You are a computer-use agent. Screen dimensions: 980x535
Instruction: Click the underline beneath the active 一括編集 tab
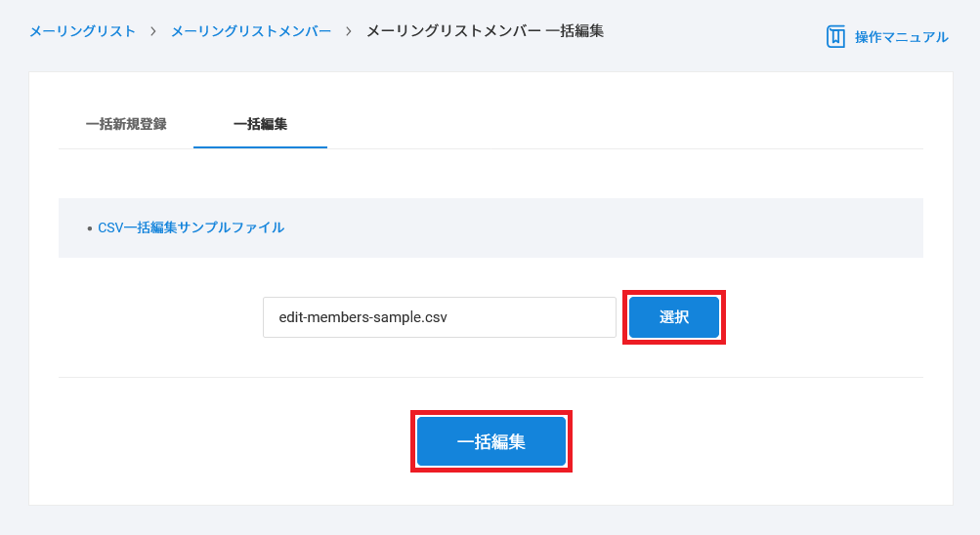260,147
